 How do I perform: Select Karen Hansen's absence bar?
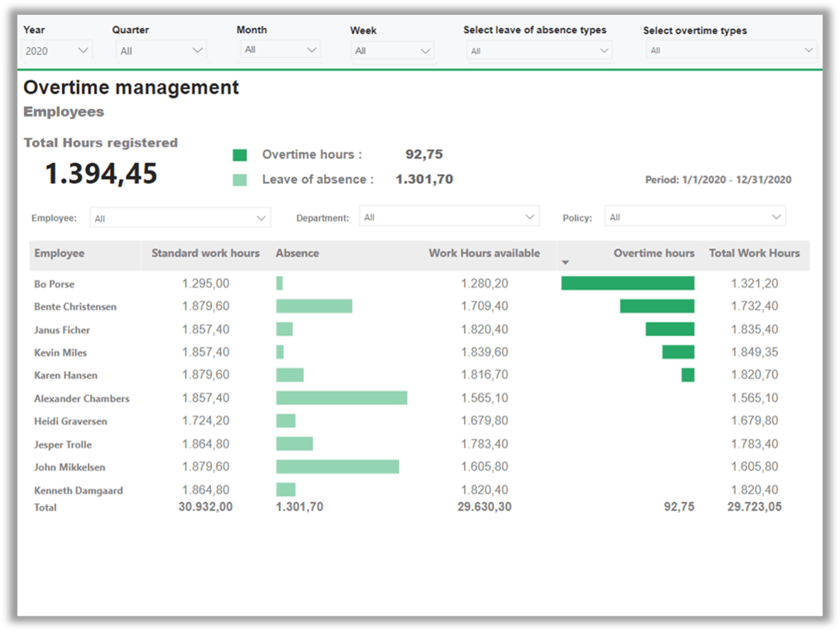click(290, 374)
